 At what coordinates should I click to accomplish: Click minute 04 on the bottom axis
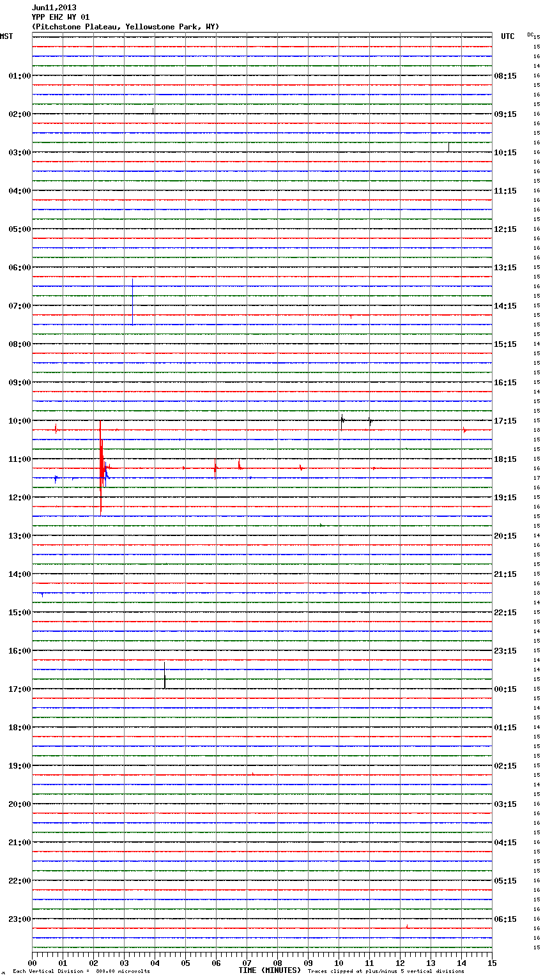155,963
